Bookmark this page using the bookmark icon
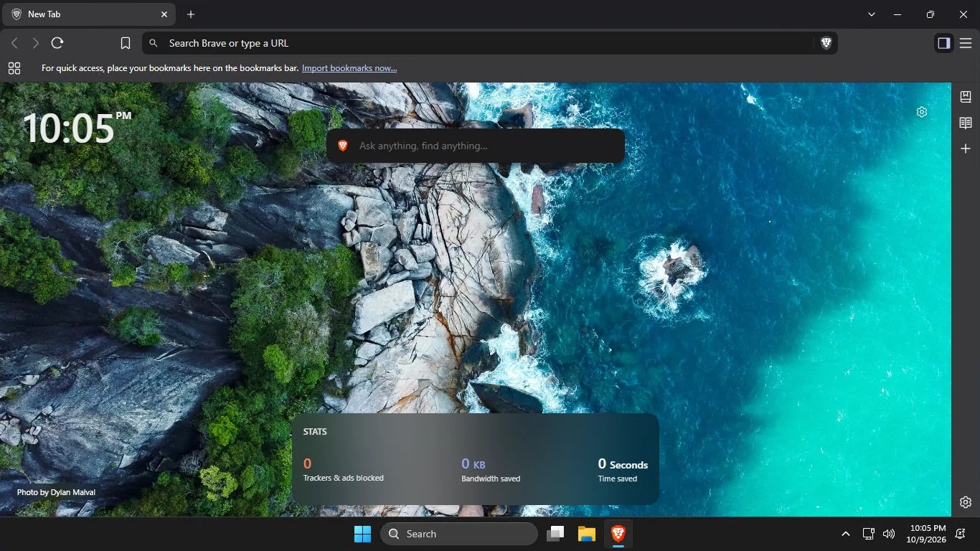This screenshot has width=980, height=551. pos(126,43)
